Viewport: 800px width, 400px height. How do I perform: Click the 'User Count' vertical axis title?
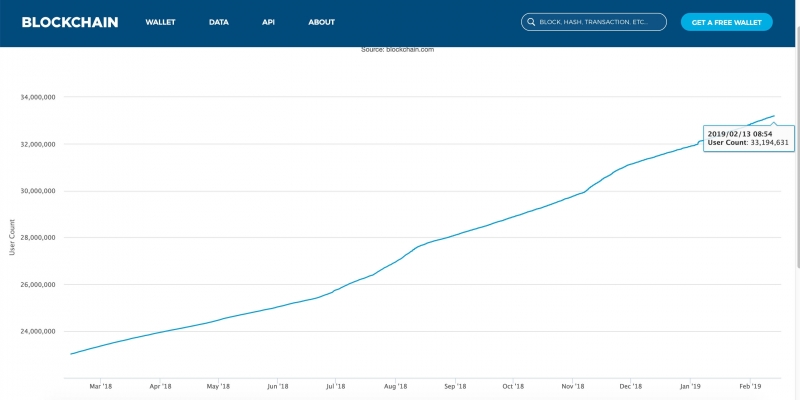12,237
